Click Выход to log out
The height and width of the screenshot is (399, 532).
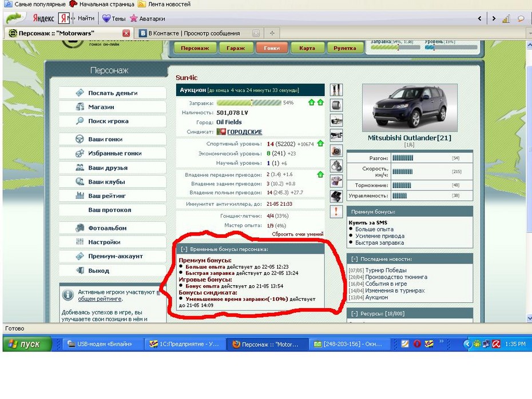[x=113, y=270]
